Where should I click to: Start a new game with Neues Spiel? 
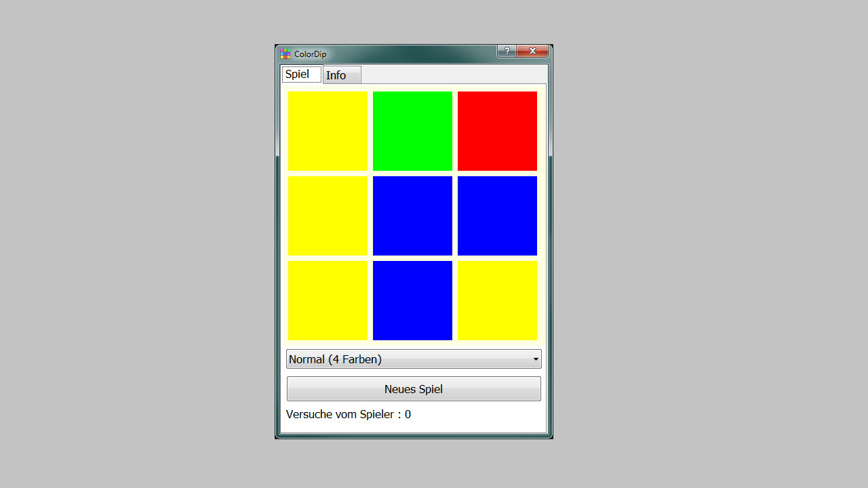(414, 389)
